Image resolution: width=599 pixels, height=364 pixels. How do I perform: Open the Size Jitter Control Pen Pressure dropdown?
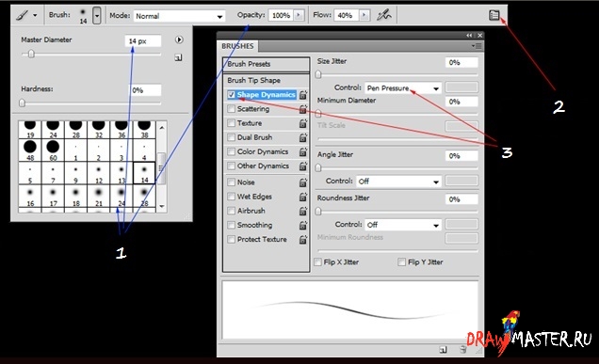coord(403,88)
